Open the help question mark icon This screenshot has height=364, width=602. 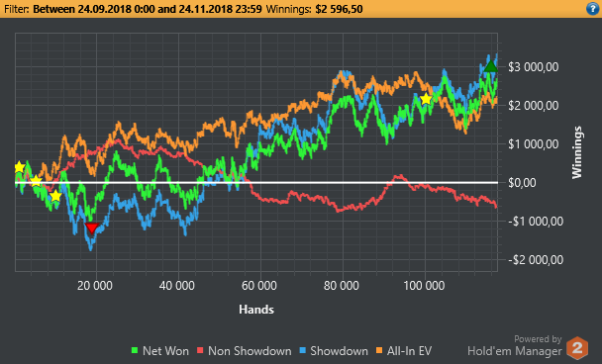[x=592, y=9]
